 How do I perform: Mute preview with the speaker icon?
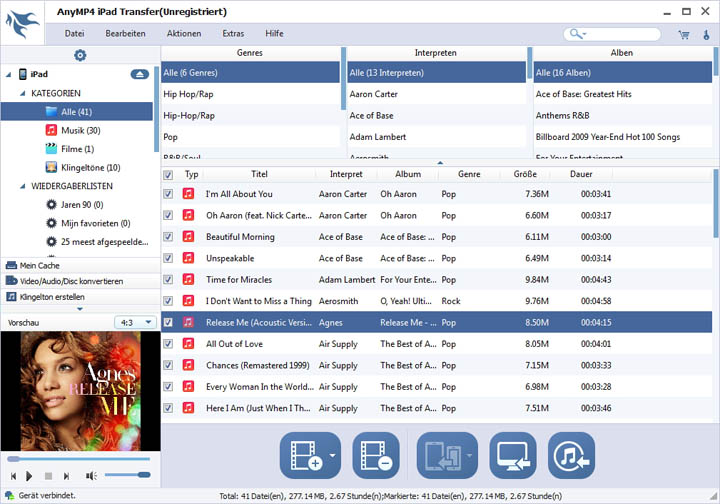91,476
